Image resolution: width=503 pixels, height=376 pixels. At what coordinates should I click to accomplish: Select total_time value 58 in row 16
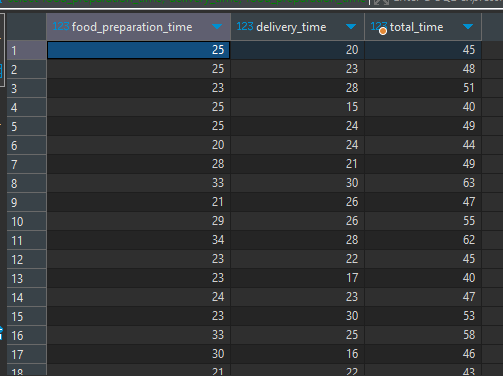point(423,335)
